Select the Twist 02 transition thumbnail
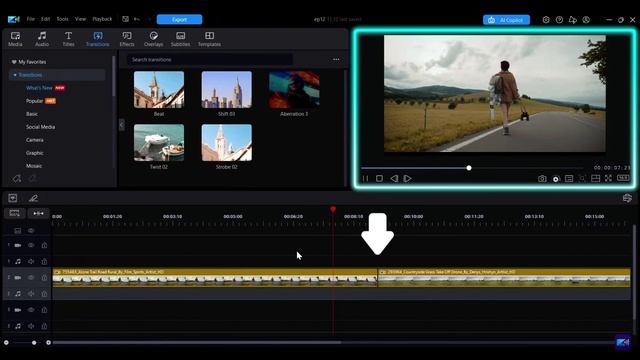640x360 pixels. click(x=159, y=142)
